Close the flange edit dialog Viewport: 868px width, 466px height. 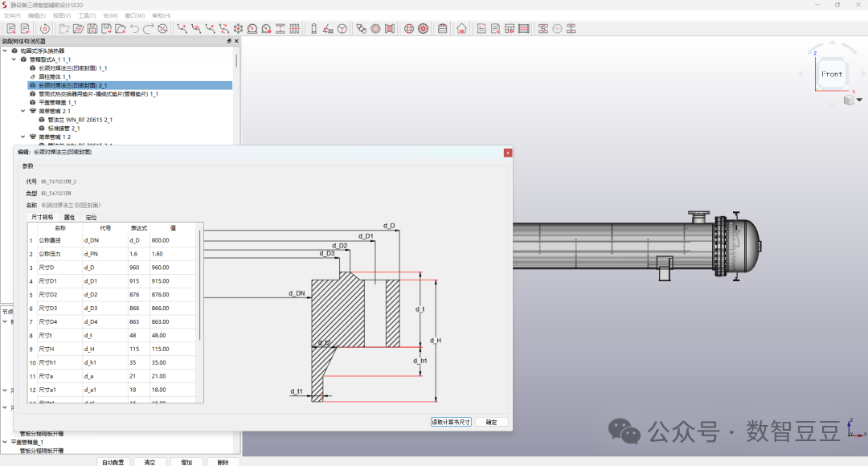point(508,153)
